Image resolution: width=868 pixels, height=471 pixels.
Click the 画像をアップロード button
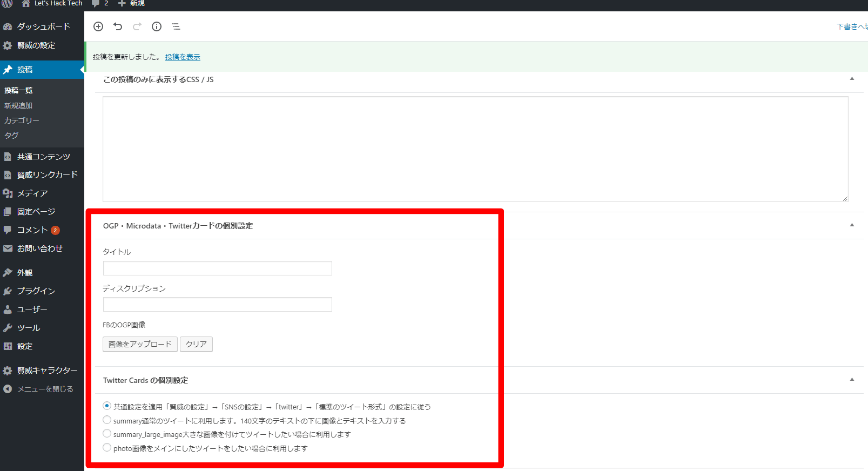click(140, 344)
